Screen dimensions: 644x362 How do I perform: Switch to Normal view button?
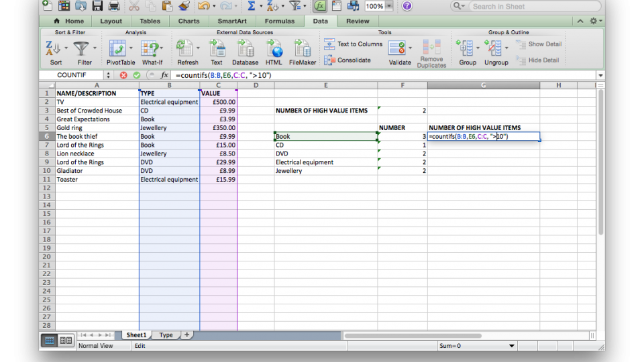49,341
